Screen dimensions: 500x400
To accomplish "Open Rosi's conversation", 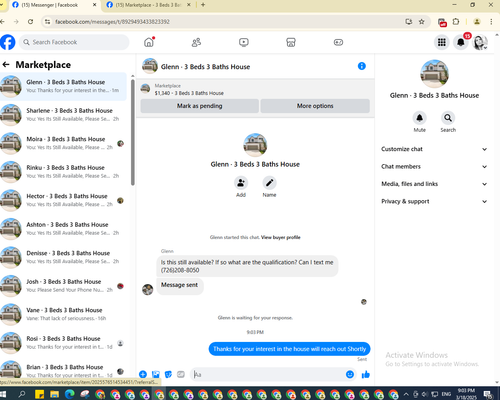I will click(63, 342).
